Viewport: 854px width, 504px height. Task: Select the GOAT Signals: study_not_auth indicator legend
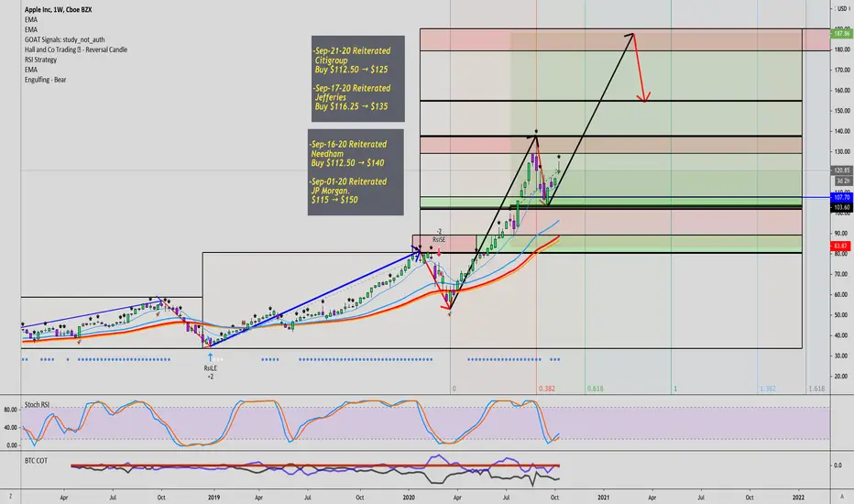[x=64, y=39]
